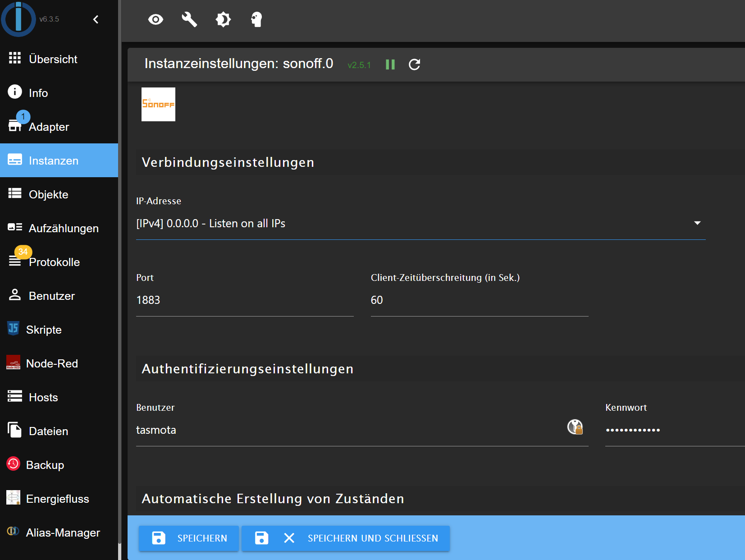Click the Client-Zeitüberschreitung input field
745x560 pixels.
[480, 300]
